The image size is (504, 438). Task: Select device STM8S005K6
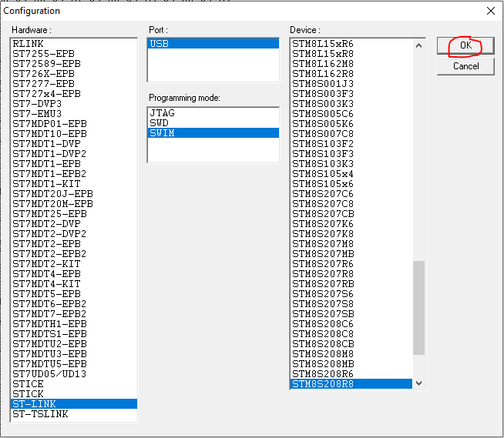coord(351,124)
